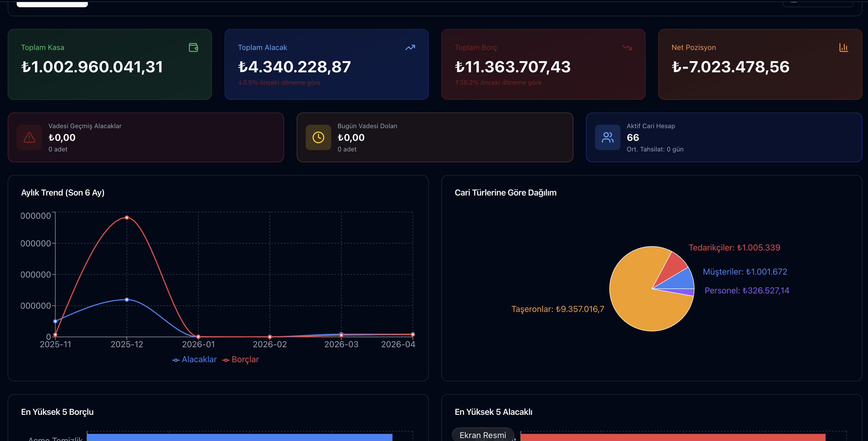The image size is (868, 441).
Task: Click the Toplam Kasa value ₺1.002.960.041,31
Action: pyautogui.click(x=92, y=67)
